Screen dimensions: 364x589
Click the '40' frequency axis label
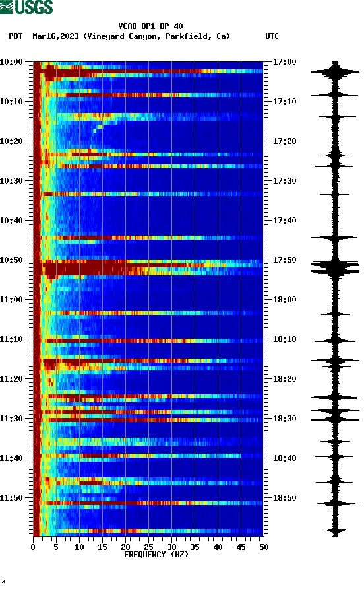(218, 547)
